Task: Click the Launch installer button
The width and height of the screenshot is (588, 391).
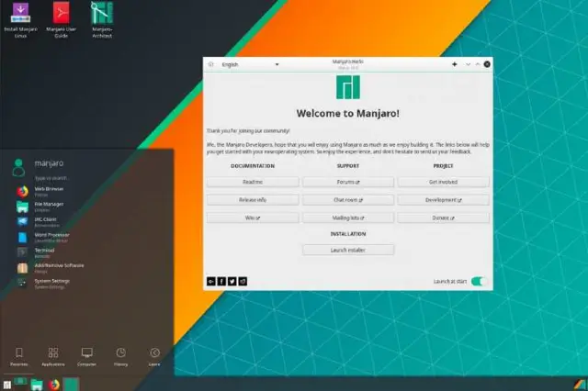Action: point(348,250)
